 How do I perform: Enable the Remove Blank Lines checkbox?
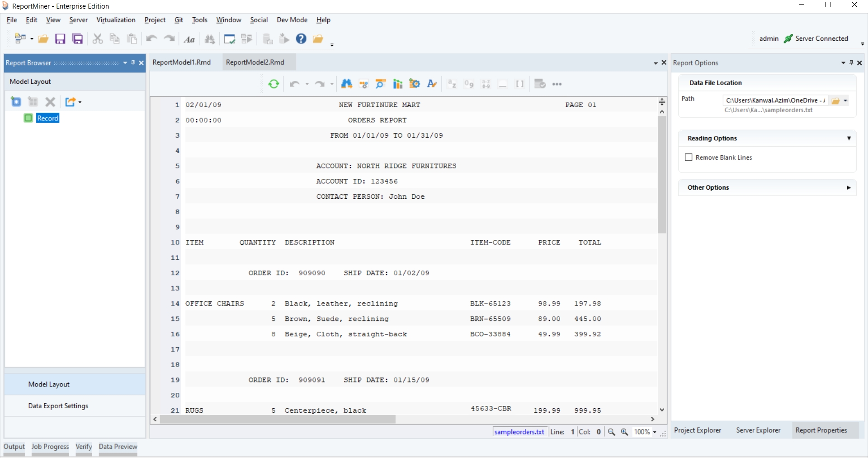pyautogui.click(x=689, y=157)
